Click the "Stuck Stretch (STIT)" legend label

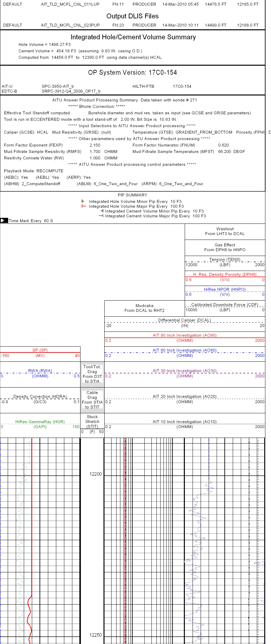[92, 421]
